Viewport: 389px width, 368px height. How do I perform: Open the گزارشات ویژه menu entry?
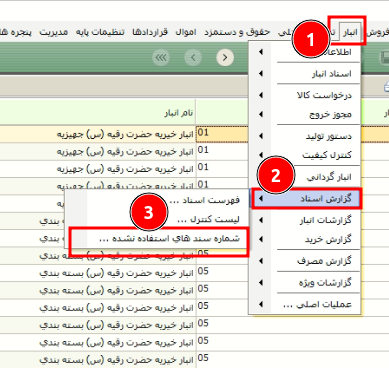(x=305, y=283)
